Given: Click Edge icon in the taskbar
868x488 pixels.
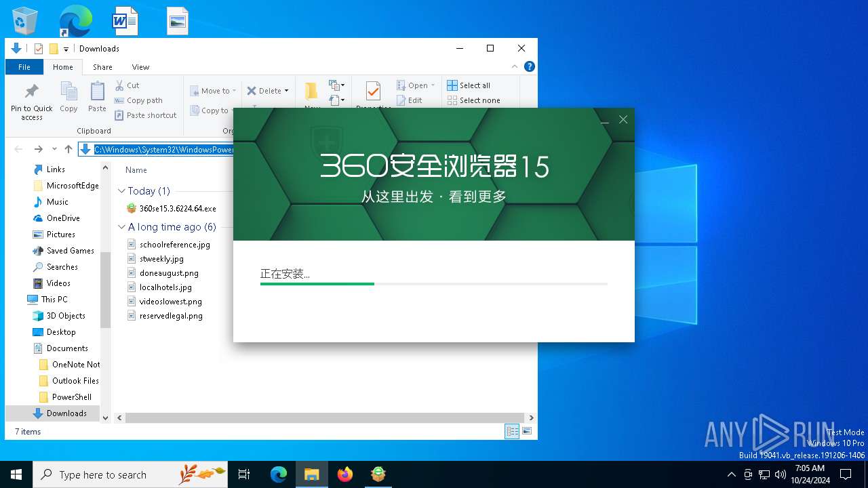Looking at the screenshot, I should click(279, 474).
